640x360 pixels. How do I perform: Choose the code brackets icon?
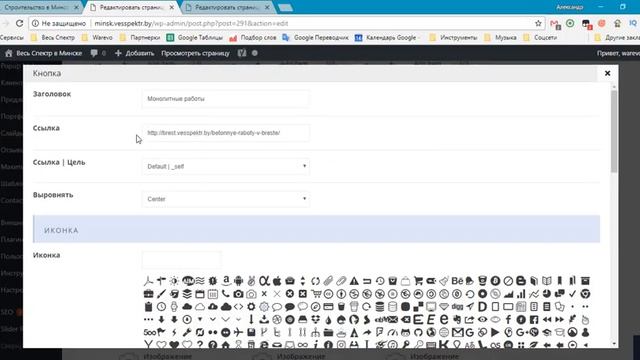click(x=239, y=307)
